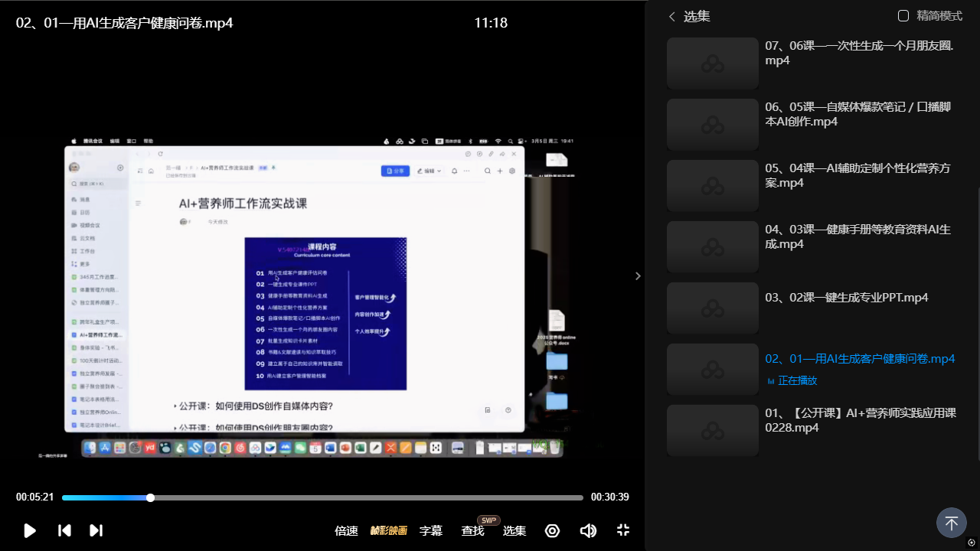Screen dimensions: 980x551
Task: Play 01、【公开课】AI+营养师实践应用课 video
Action: coord(861,420)
